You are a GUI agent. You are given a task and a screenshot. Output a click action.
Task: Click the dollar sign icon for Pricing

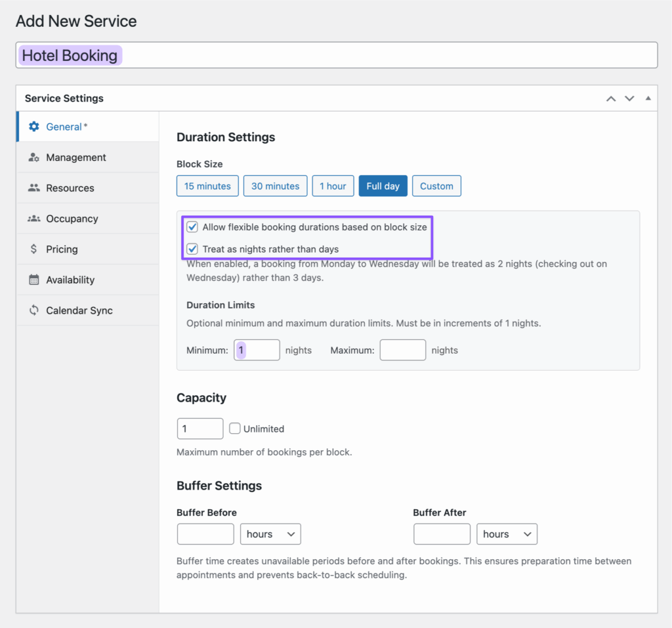pyautogui.click(x=35, y=249)
